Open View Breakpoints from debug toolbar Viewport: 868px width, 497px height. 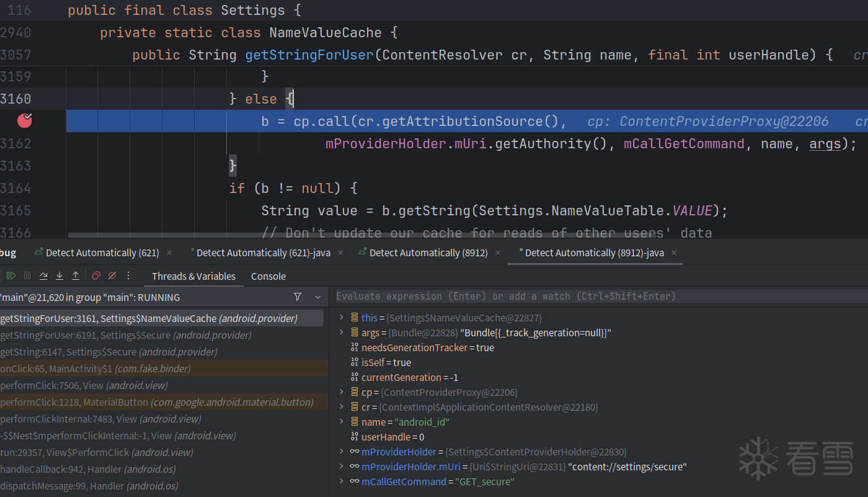(x=96, y=276)
